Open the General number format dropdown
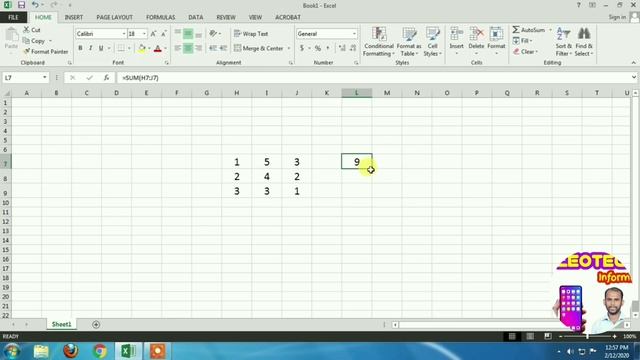 point(354,34)
